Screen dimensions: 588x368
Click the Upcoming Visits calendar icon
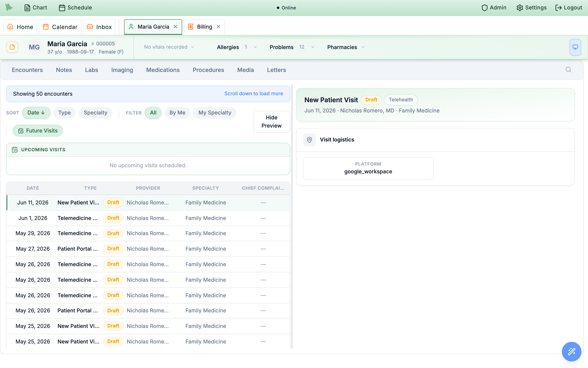(15, 150)
